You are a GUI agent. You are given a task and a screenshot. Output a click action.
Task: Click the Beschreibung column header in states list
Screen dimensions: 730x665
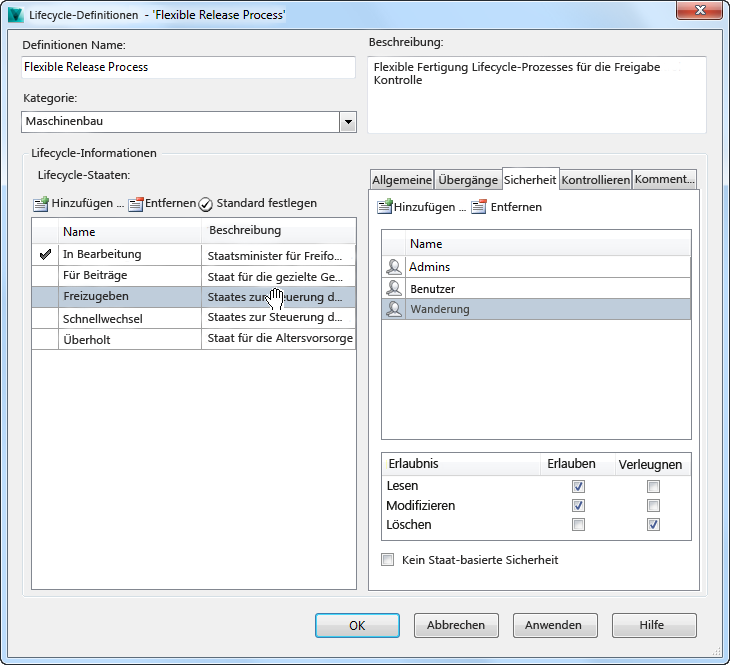(278, 231)
